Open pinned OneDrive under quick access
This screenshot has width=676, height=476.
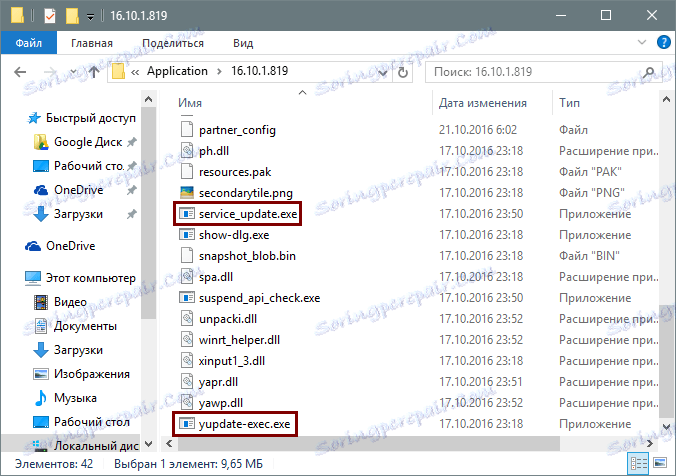pos(78,190)
